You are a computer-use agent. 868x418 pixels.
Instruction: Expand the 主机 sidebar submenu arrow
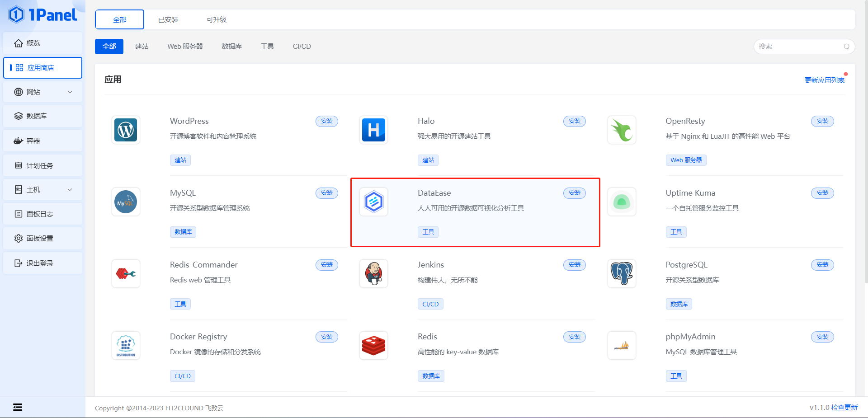[70, 190]
